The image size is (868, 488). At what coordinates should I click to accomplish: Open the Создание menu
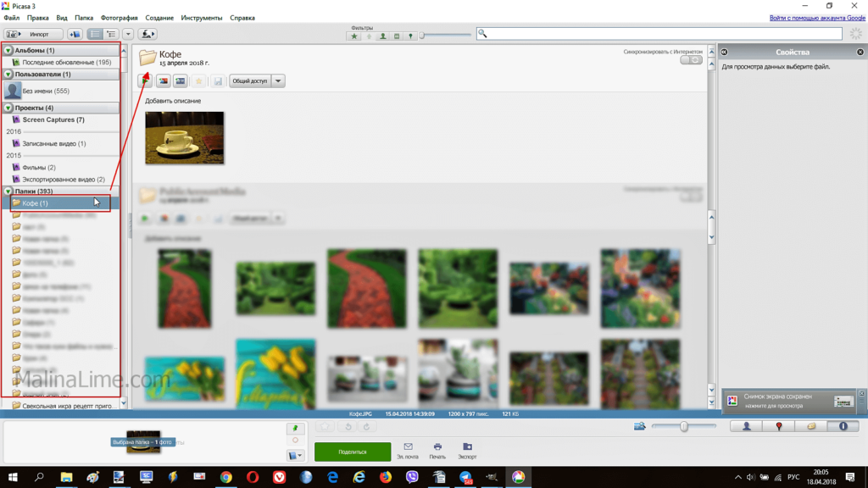[159, 18]
